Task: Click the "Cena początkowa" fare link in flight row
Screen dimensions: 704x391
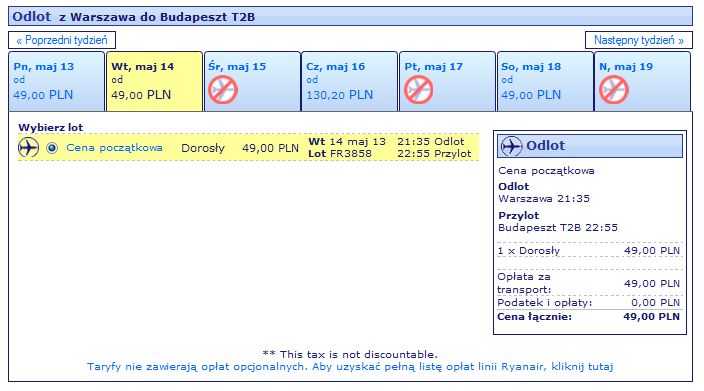Action: 114,148
